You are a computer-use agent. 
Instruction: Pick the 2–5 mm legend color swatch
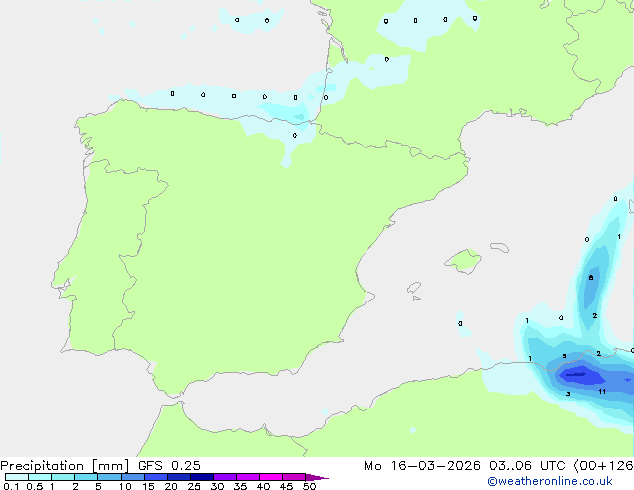[x=86, y=477]
